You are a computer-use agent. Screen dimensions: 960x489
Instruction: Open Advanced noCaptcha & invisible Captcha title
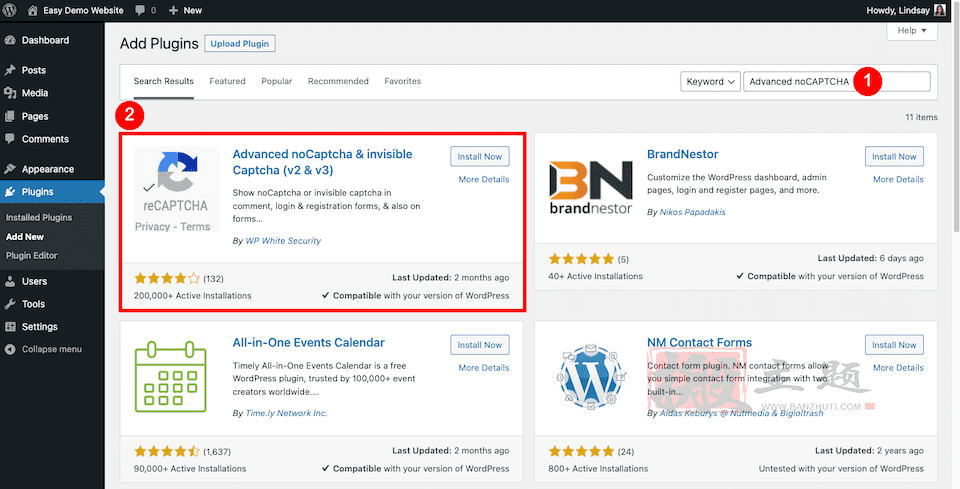(x=323, y=162)
